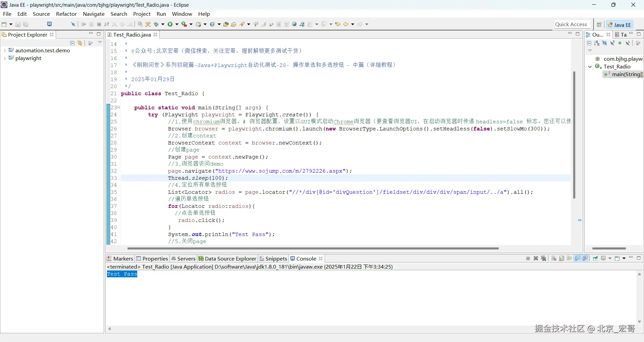Click the Open Perspective icon

pyautogui.click(x=599, y=24)
